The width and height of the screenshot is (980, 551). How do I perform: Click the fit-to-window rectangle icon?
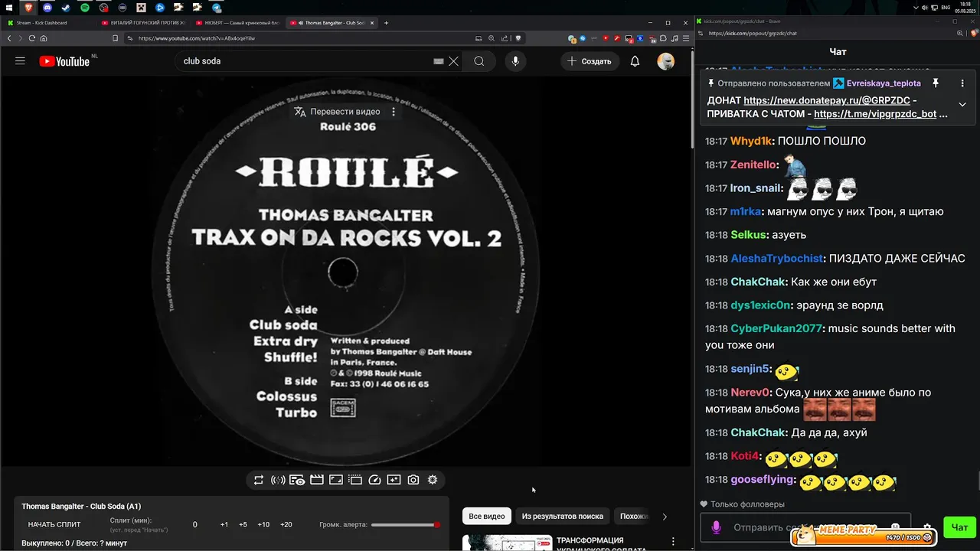(336, 480)
